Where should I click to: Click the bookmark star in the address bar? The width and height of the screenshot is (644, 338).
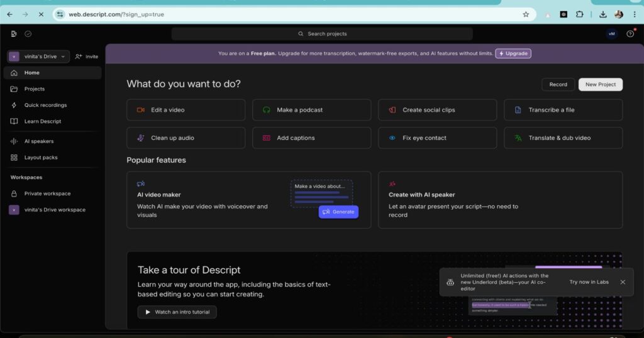[x=526, y=14]
